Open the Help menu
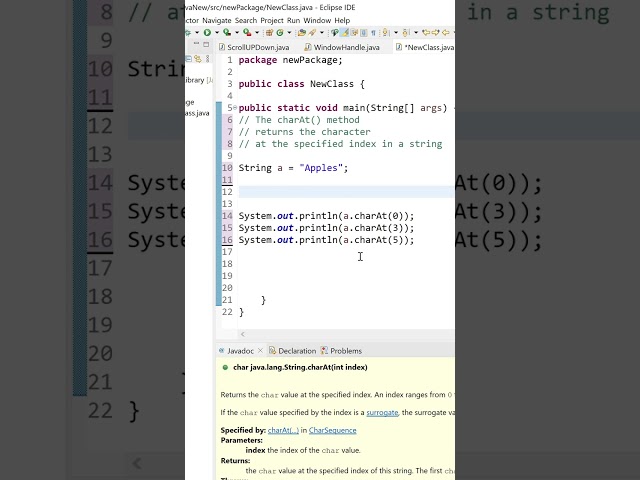This screenshot has height=480, width=640. pos(342,20)
